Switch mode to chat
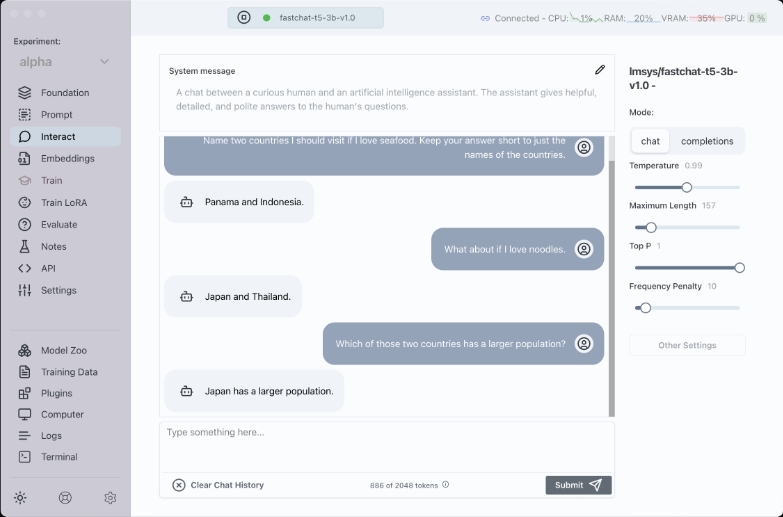The width and height of the screenshot is (783, 517). point(650,141)
